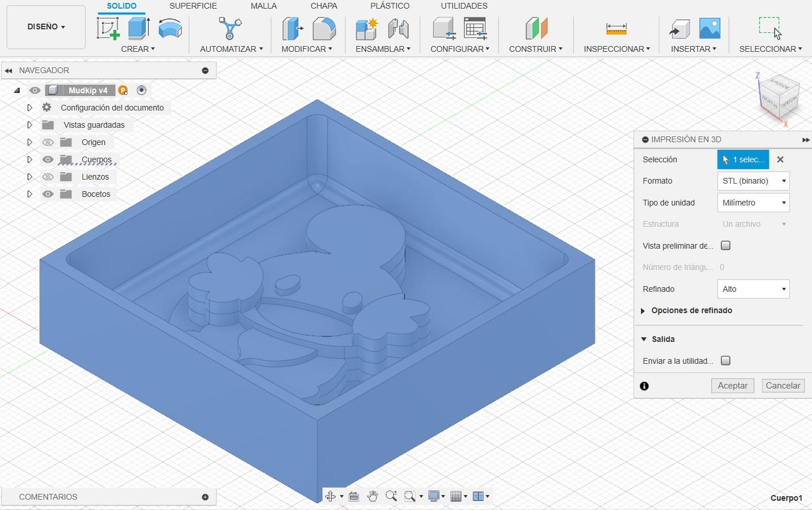Screen dimensions: 812x510
Task: Select the Pan hand tool
Action: pyautogui.click(x=373, y=496)
